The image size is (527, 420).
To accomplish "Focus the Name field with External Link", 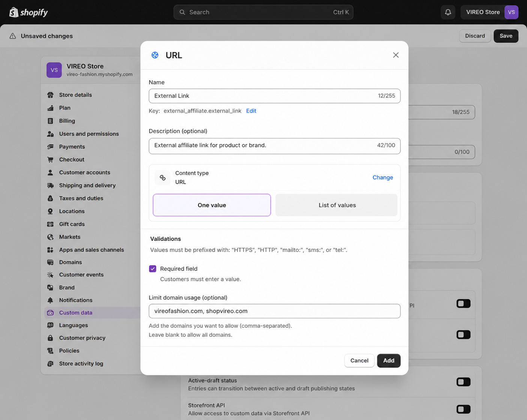I will tap(275, 96).
